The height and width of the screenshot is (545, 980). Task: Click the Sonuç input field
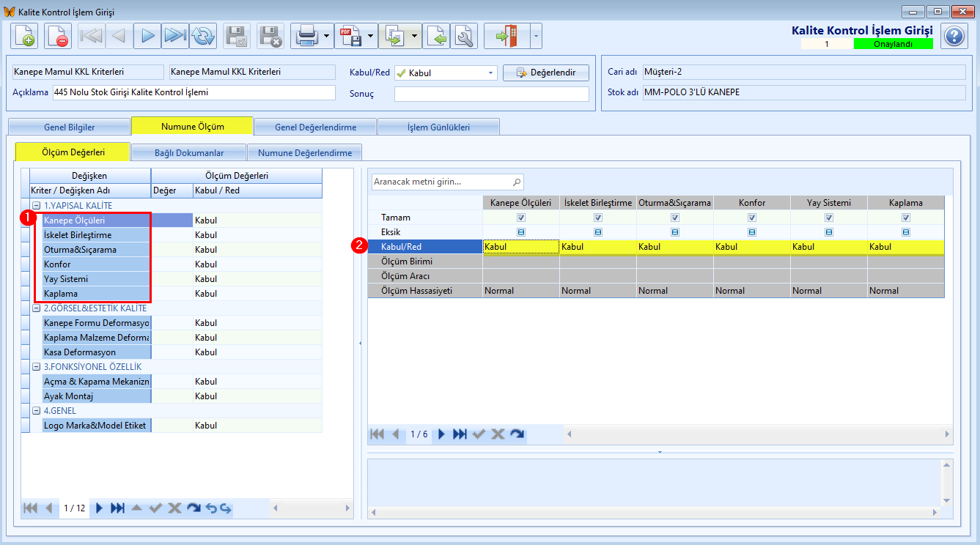[491, 94]
